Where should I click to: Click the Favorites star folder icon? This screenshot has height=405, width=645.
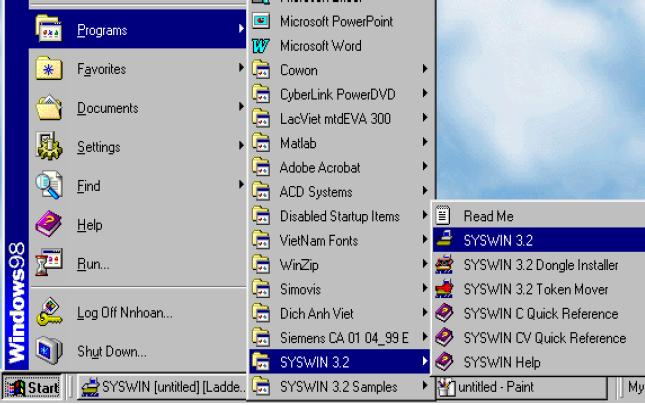pyautogui.click(x=49, y=68)
